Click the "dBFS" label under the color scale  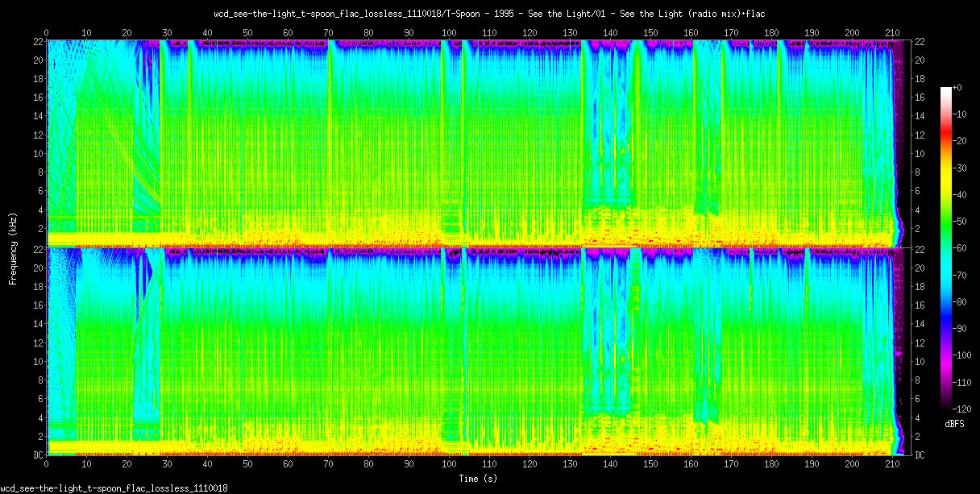pos(953,424)
